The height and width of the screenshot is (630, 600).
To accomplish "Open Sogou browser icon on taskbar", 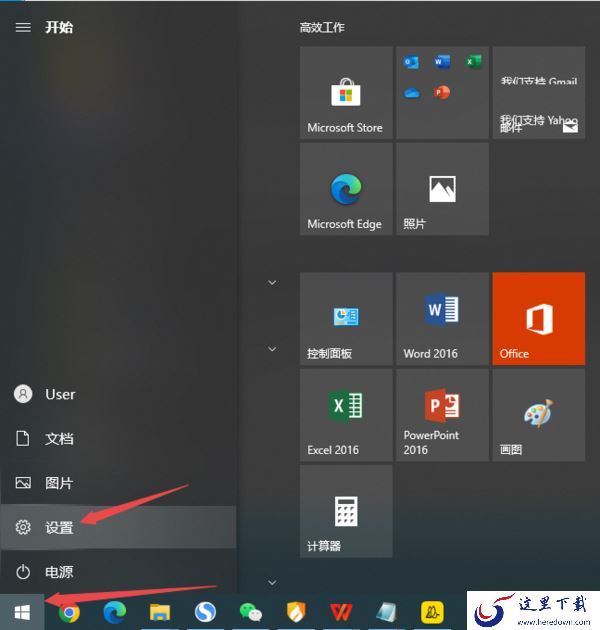I will 205,612.
